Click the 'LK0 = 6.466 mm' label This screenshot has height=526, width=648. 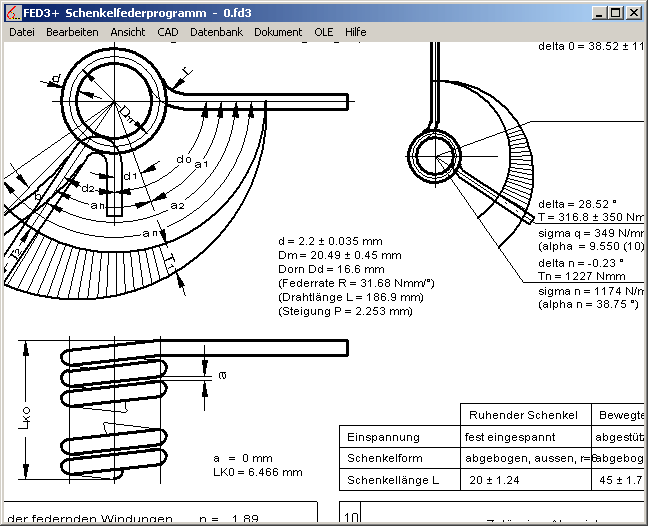tap(254, 470)
